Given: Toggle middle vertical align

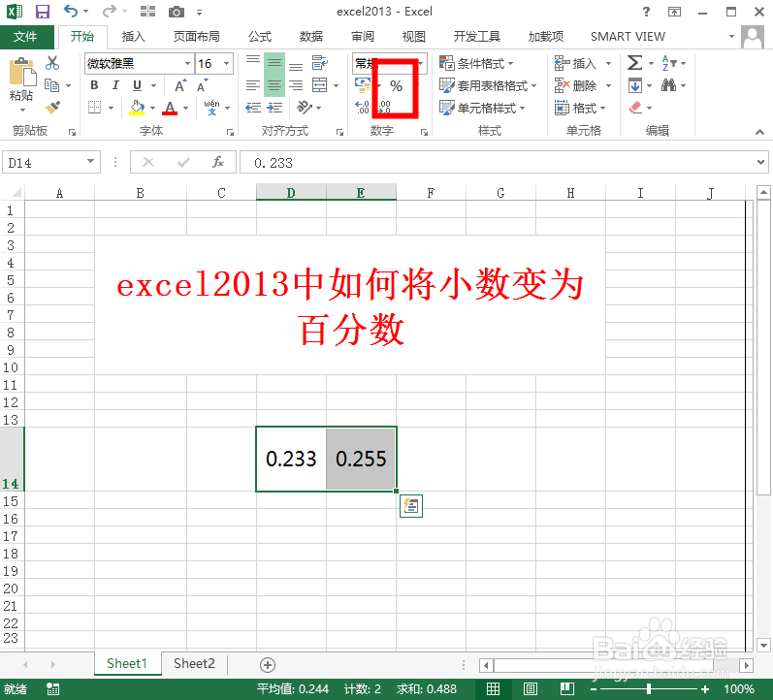Looking at the screenshot, I should click(274, 63).
